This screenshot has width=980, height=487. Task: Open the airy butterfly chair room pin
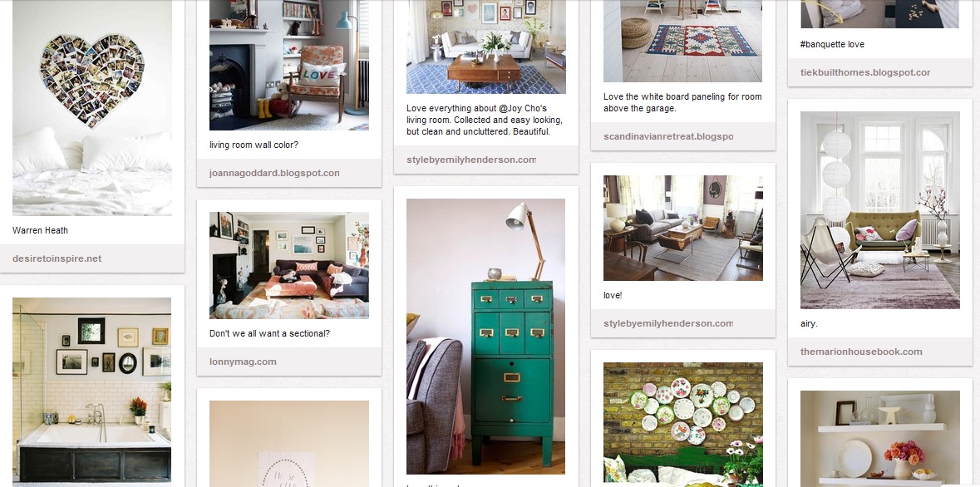point(879,210)
